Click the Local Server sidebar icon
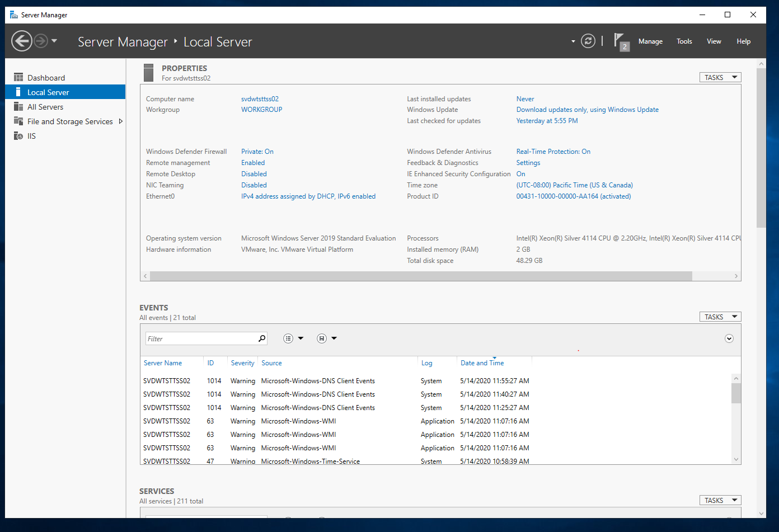This screenshot has width=779, height=532. pos(18,92)
